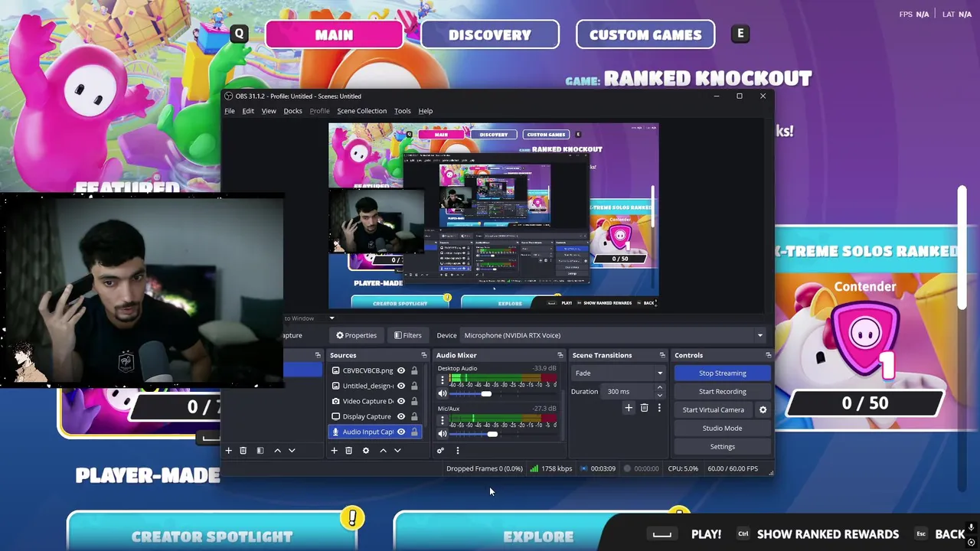Open the Scene Collection menu
The width and height of the screenshot is (980, 551).
click(361, 111)
